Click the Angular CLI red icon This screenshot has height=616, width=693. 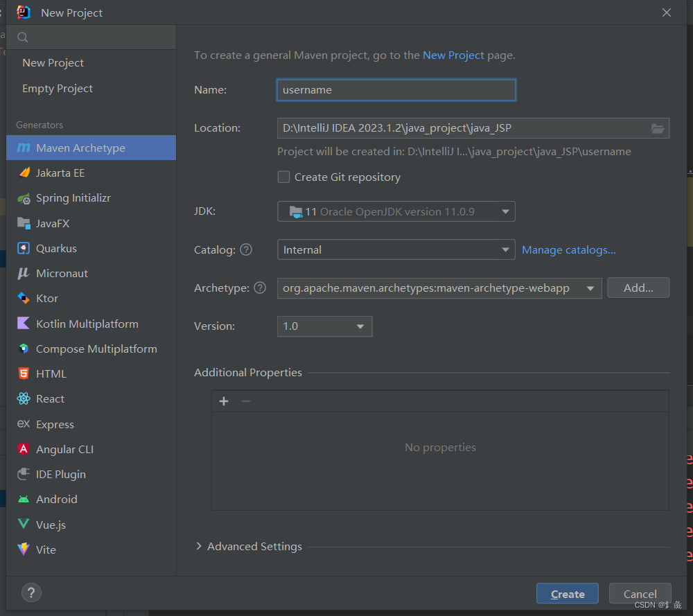(24, 449)
